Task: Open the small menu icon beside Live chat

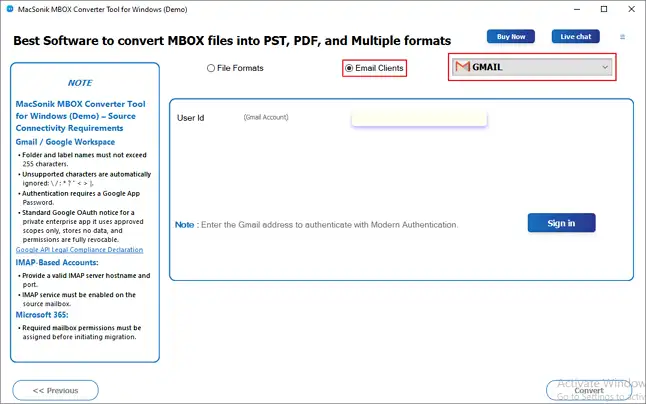Action: (623, 37)
